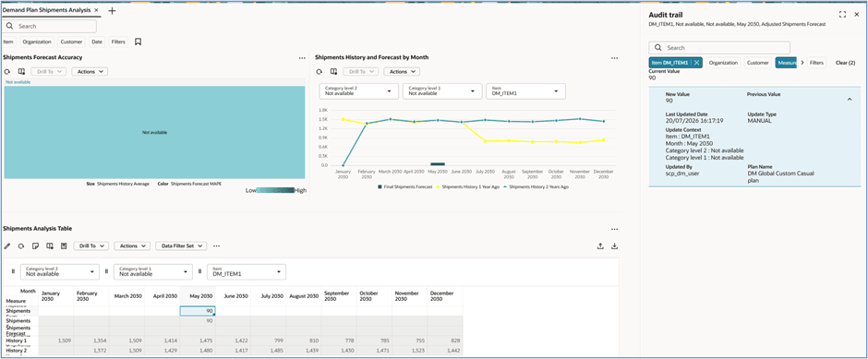Open table's Item DM_ITEM1 dropdown
The height and width of the screenshot is (359, 868).
click(247, 271)
